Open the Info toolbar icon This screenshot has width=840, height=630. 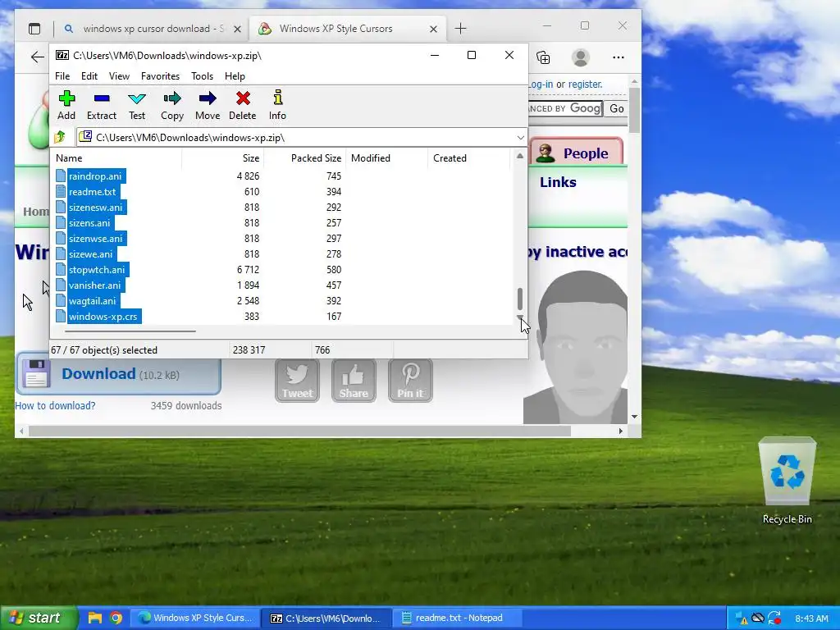click(x=277, y=106)
